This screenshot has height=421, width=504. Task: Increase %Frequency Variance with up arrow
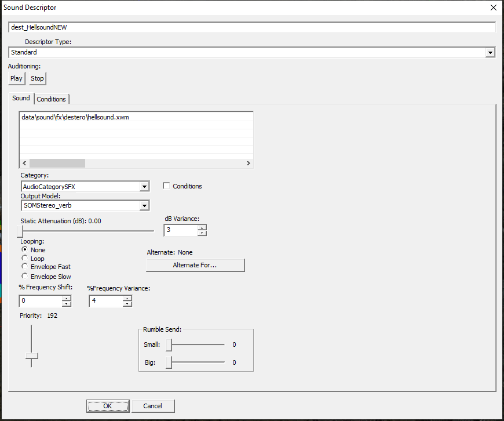click(x=127, y=298)
